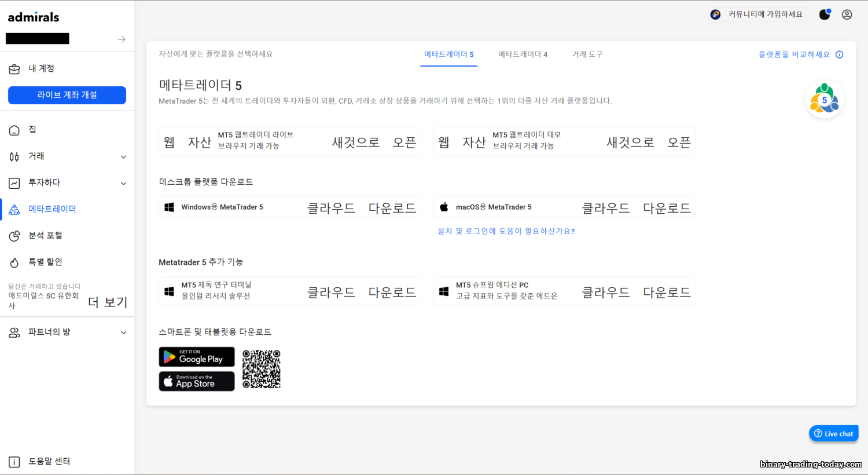Image resolution: width=868 pixels, height=475 pixels.
Task: Switch to the 메타트레이더 4 tab
Action: (x=523, y=54)
